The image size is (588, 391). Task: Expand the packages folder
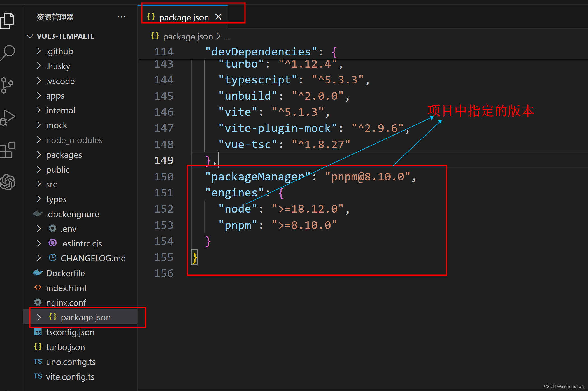click(x=64, y=155)
